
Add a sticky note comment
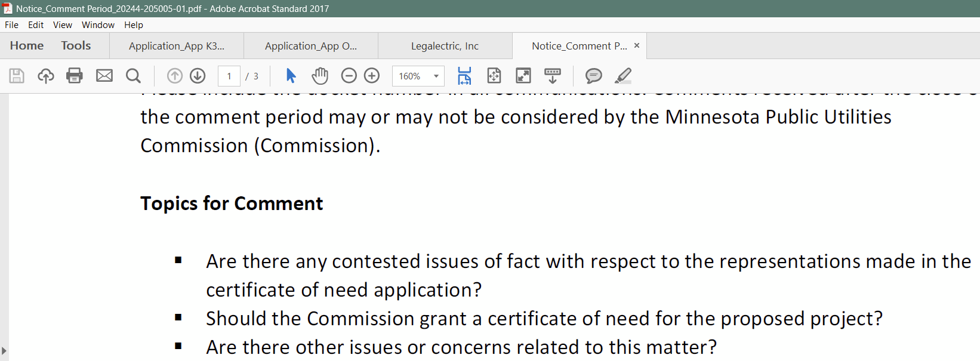pyautogui.click(x=593, y=76)
